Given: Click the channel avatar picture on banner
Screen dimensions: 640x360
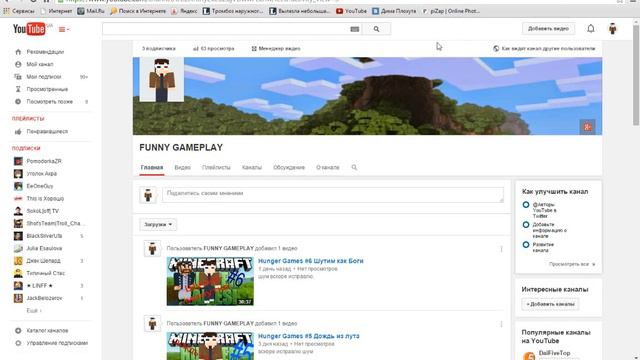Looking at the screenshot, I should [162, 80].
